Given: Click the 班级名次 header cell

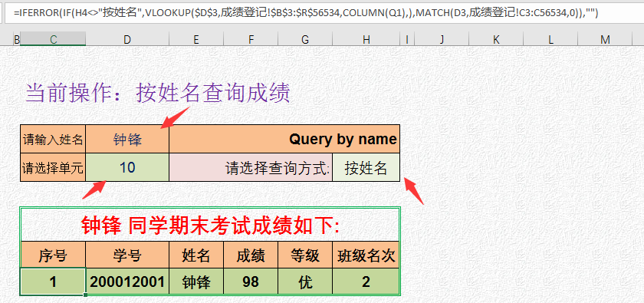Looking at the screenshot, I should coord(366,255).
